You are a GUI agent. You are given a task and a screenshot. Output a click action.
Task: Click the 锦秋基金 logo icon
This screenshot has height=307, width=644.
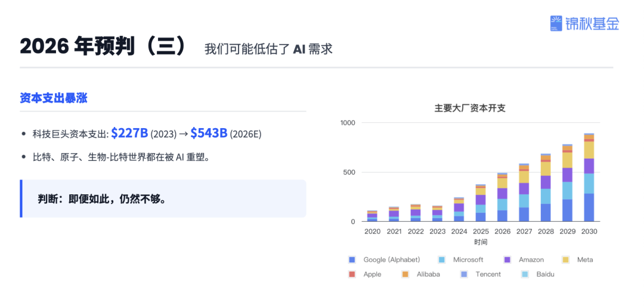[557, 23]
